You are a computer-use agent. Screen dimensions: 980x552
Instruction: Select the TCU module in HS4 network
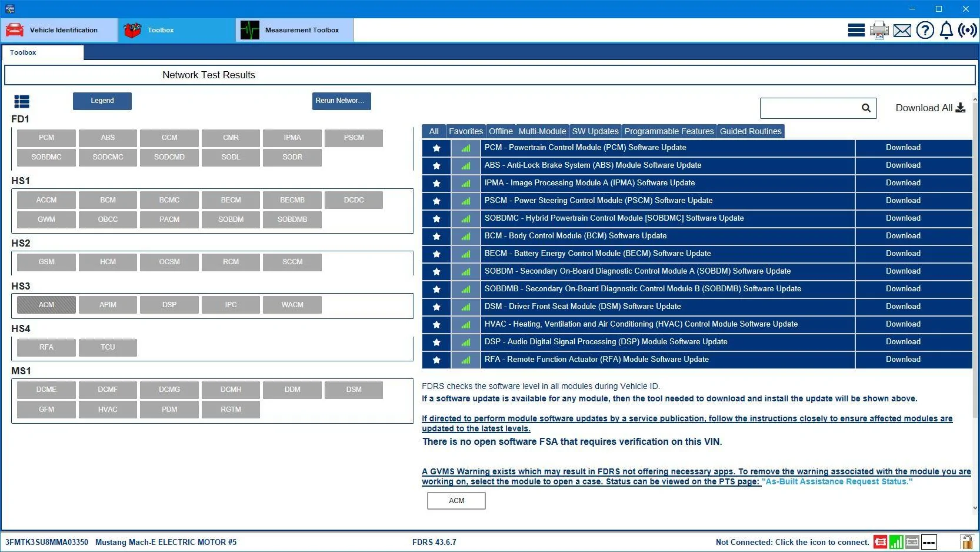[x=108, y=347]
